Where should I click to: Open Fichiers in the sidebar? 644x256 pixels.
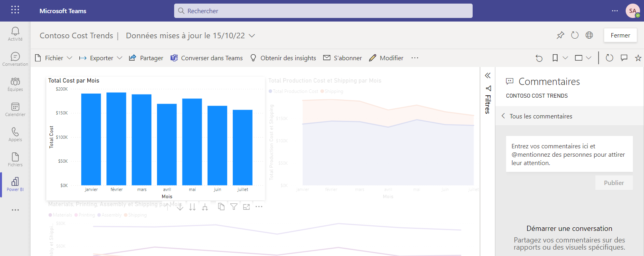[x=15, y=160]
